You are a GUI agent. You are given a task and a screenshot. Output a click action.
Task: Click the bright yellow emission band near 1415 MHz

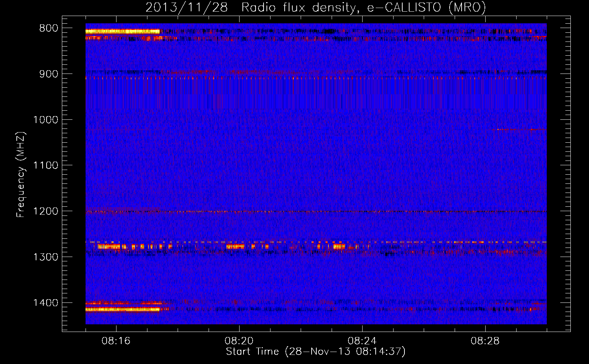pyautogui.click(x=123, y=309)
